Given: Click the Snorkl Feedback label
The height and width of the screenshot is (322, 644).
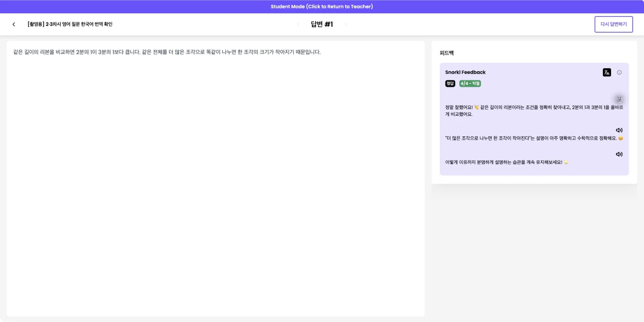Looking at the screenshot, I should tap(465, 72).
